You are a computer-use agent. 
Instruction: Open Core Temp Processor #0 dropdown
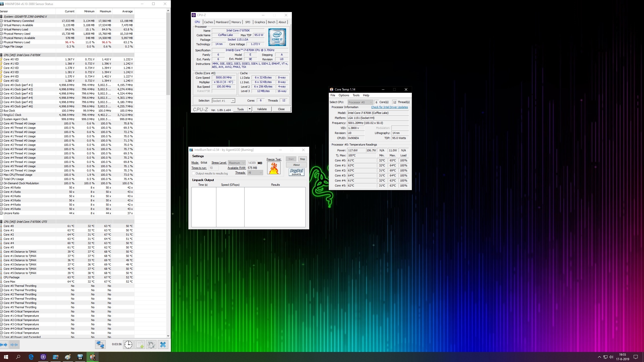[x=360, y=102]
